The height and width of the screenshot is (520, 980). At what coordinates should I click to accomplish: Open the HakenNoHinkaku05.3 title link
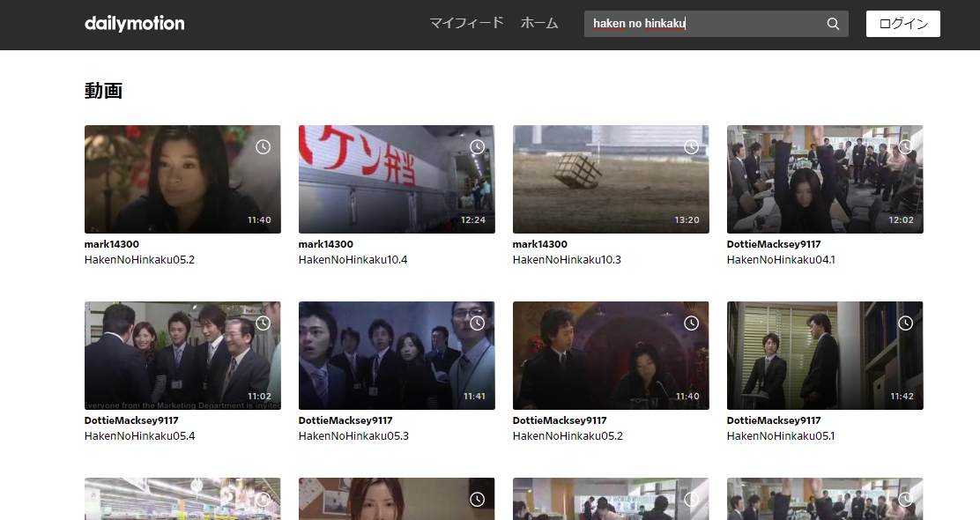click(353, 436)
